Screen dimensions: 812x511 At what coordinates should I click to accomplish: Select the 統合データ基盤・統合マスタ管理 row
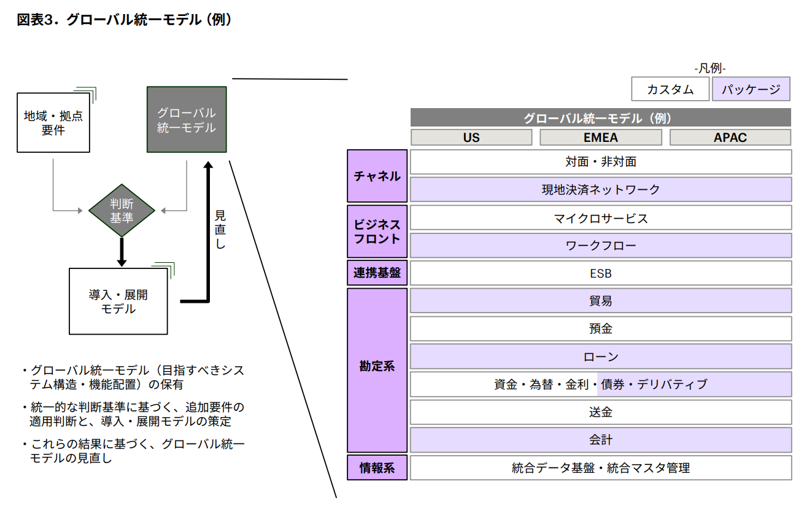click(x=600, y=468)
